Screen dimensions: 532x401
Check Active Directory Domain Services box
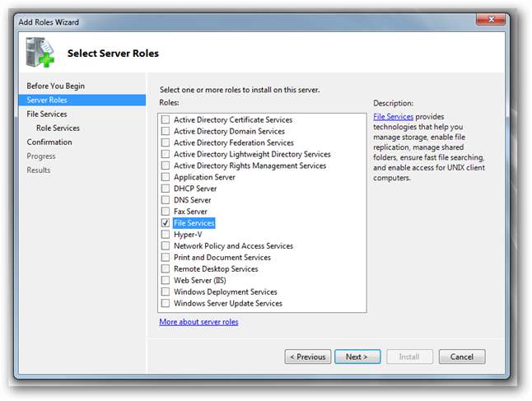166,131
